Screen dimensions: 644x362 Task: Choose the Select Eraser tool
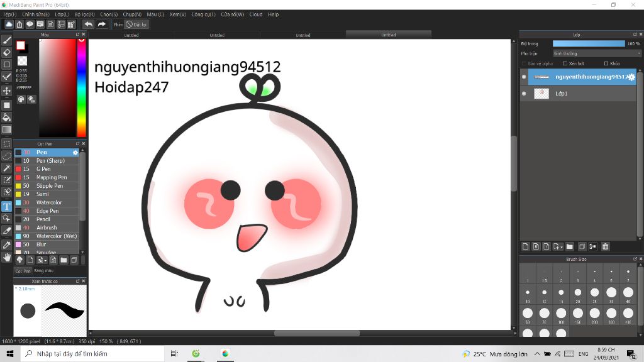[6, 192]
